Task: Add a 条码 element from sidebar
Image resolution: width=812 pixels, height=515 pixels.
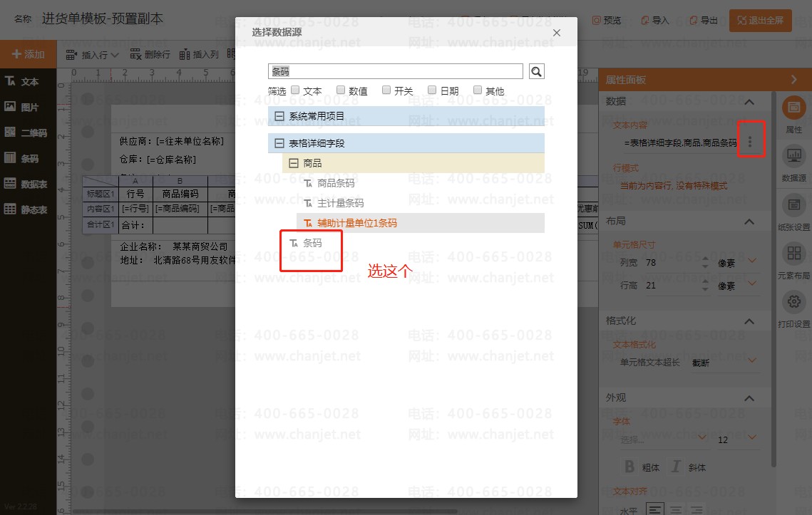Action: 22,158
